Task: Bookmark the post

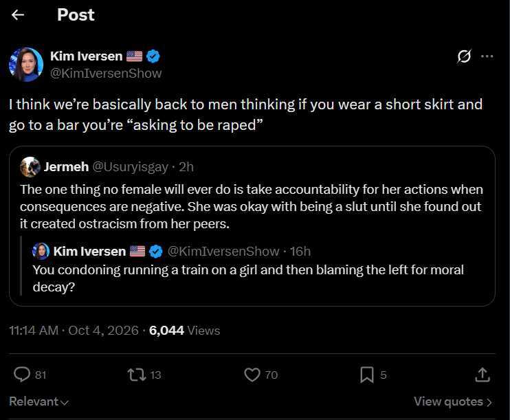Action: 367,375
